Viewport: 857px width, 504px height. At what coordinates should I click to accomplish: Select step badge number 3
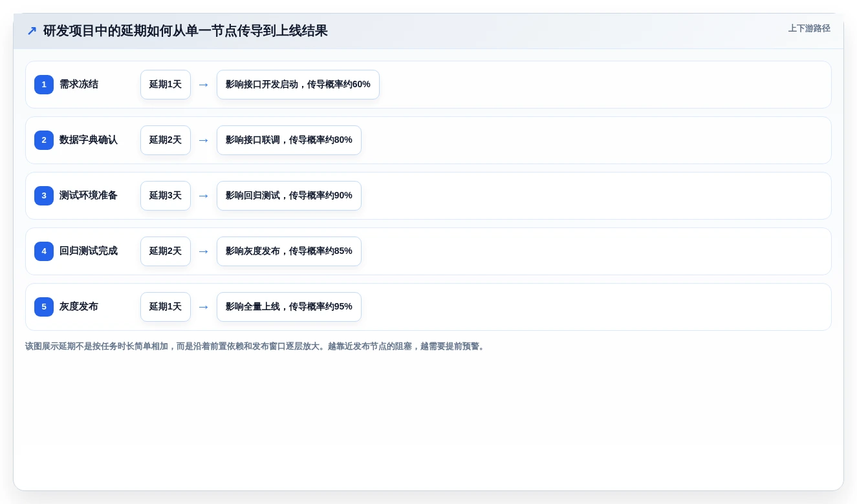[x=44, y=196]
